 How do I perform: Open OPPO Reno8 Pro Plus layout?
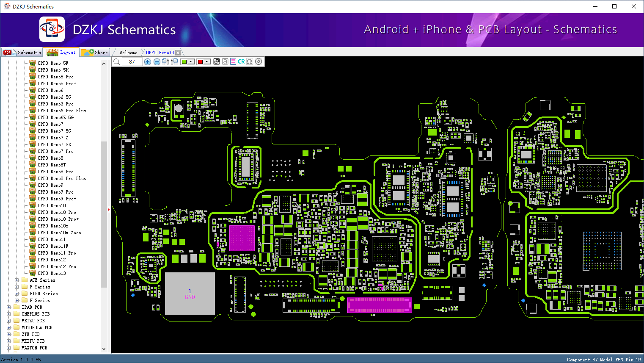coord(62,178)
